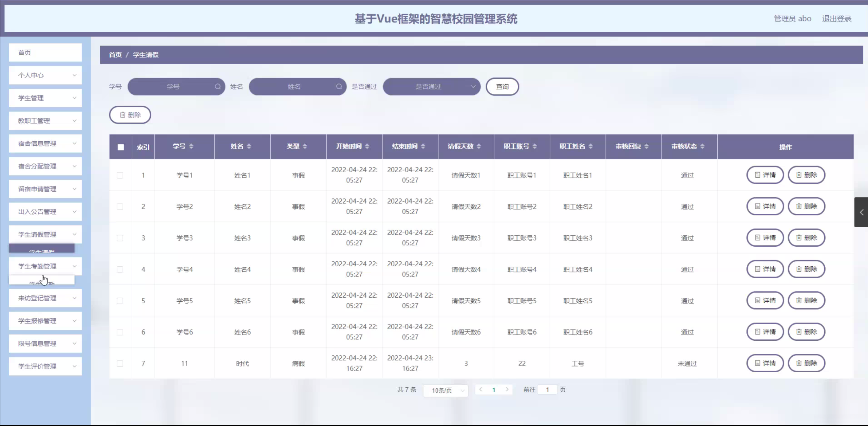Screen dimensions: 868x426
Task: Click search icon in 学号 field
Action: [x=218, y=87]
